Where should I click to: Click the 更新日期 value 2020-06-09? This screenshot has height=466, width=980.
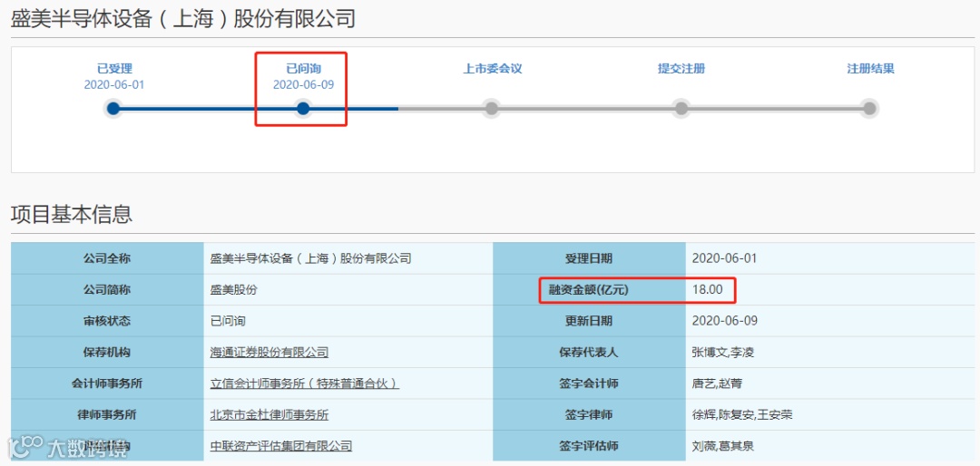725,321
